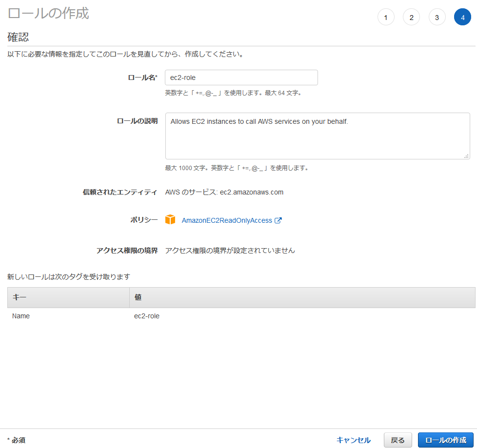Click the 値 column header
The image size is (477, 448).
tap(302, 297)
